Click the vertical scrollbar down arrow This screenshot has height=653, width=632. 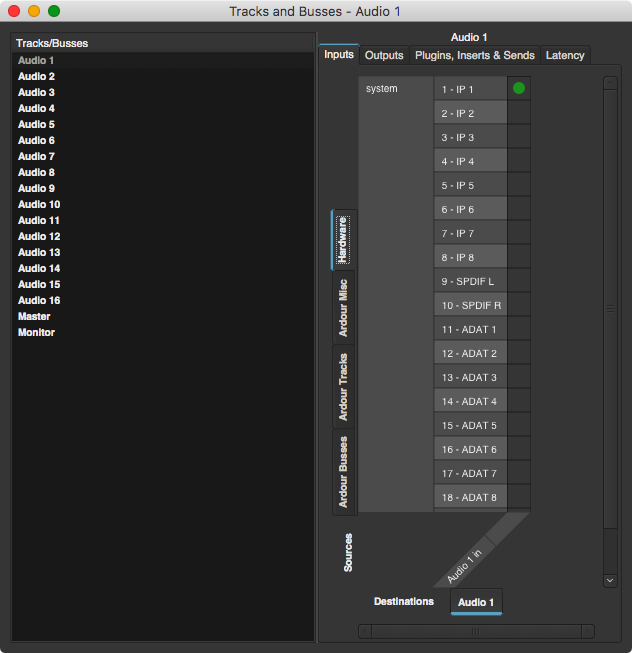610,580
